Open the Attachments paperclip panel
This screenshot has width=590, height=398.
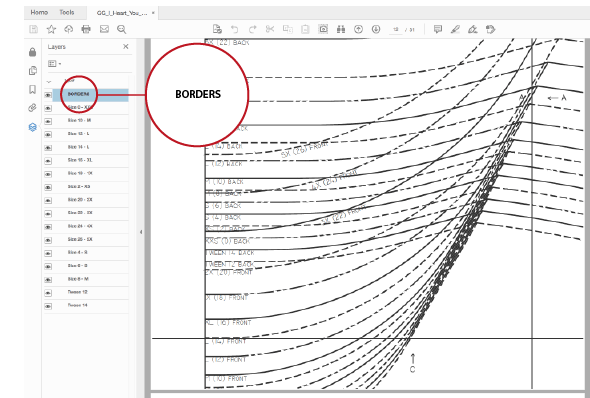click(x=32, y=108)
